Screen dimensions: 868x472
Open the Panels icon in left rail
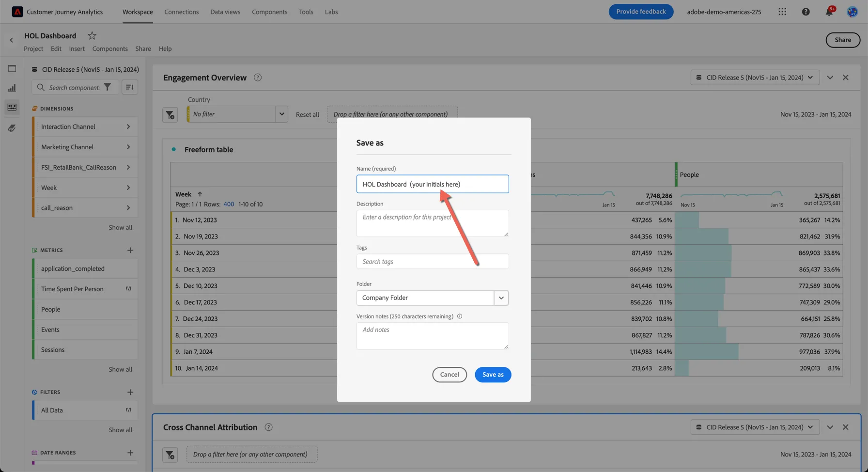click(x=12, y=69)
